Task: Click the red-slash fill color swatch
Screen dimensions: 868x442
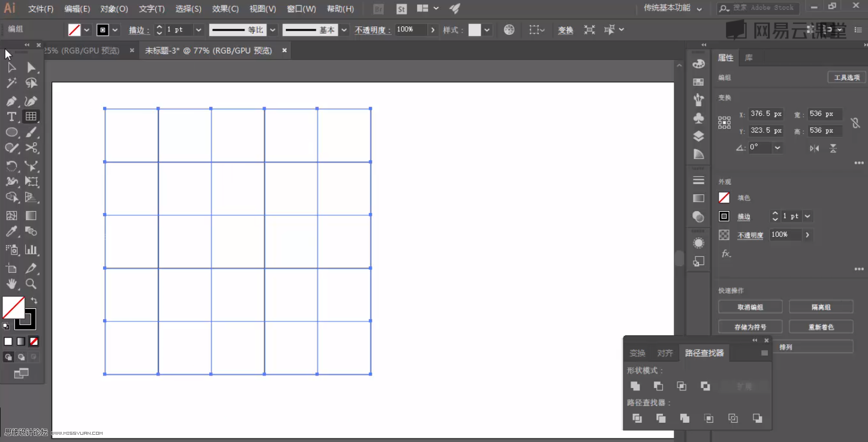Action: 13,308
